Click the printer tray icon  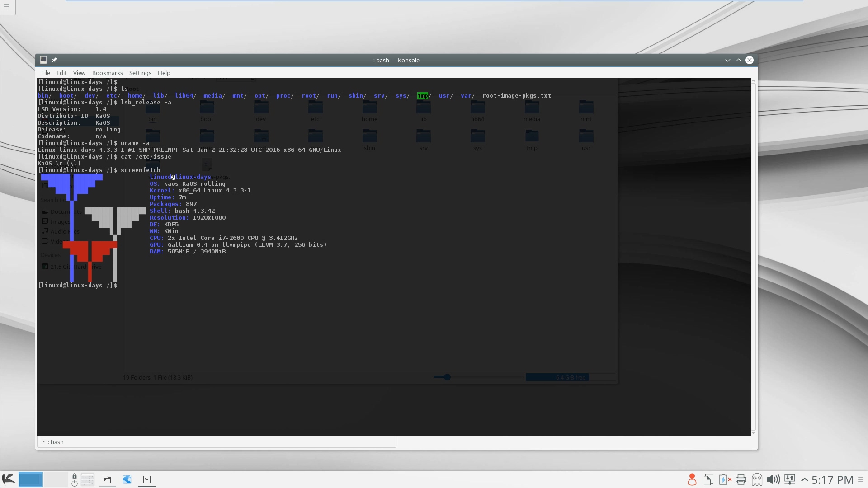741,479
